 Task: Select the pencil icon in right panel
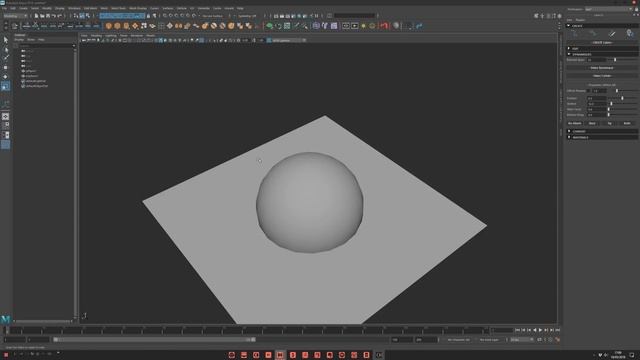611,34
